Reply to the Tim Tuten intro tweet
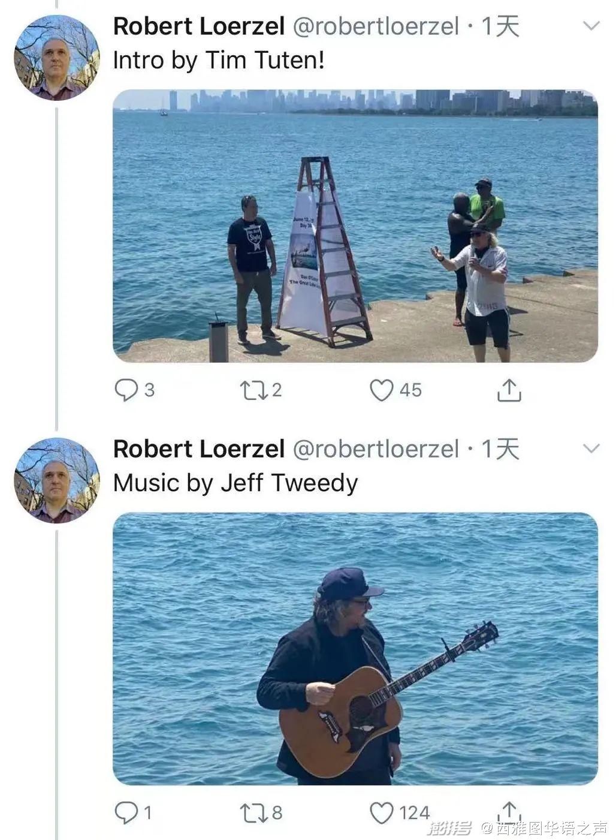The height and width of the screenshot is (840, 616). 126,390
